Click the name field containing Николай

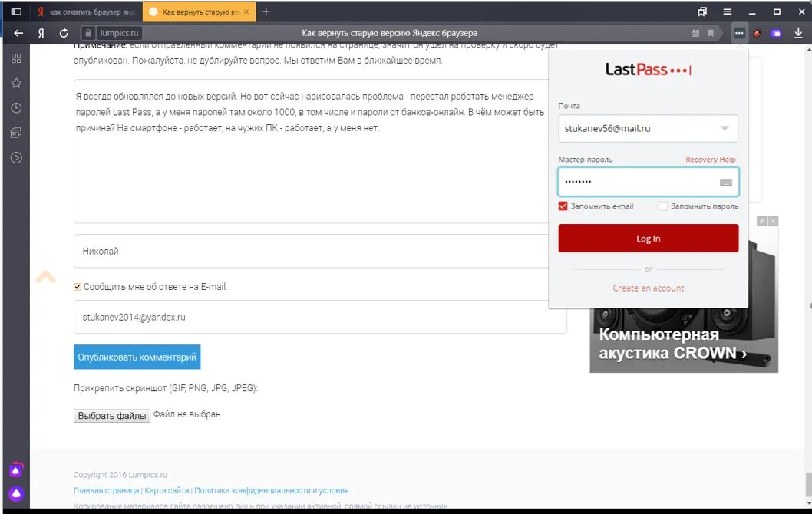[311, 251]
